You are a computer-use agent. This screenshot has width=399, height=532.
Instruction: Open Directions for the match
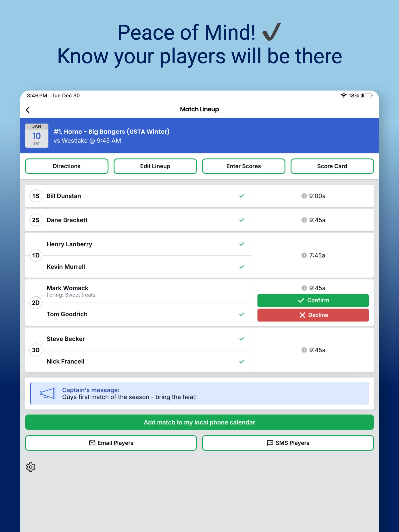(x=67, y=166)
